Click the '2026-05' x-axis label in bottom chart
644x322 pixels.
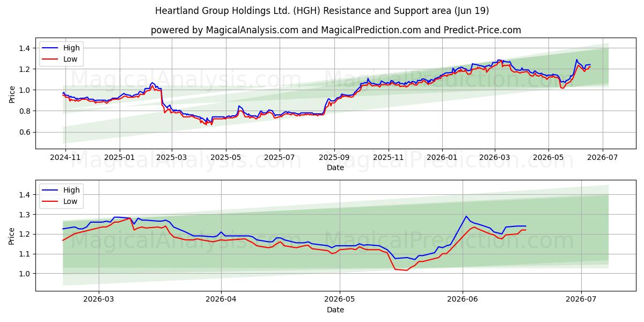point(340,300)
